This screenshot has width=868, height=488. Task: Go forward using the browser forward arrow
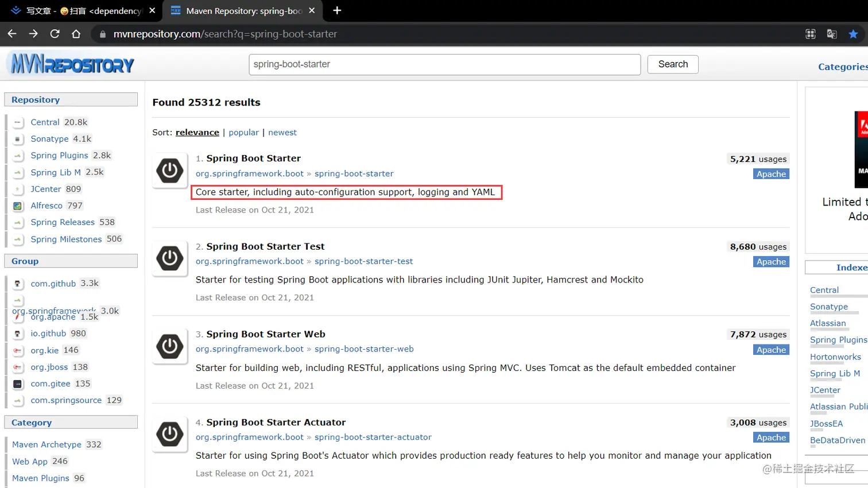(33, 34)
